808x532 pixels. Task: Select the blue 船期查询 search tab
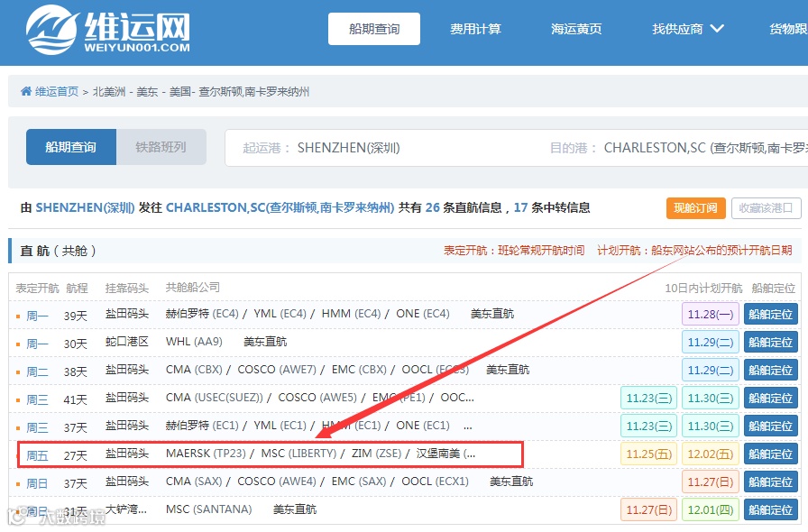click(x=71, y=147)
